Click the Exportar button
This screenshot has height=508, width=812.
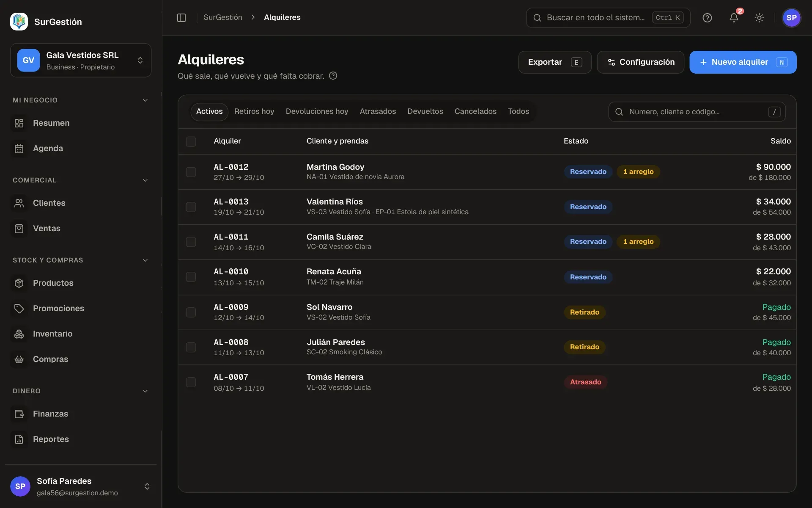point(554,62)
